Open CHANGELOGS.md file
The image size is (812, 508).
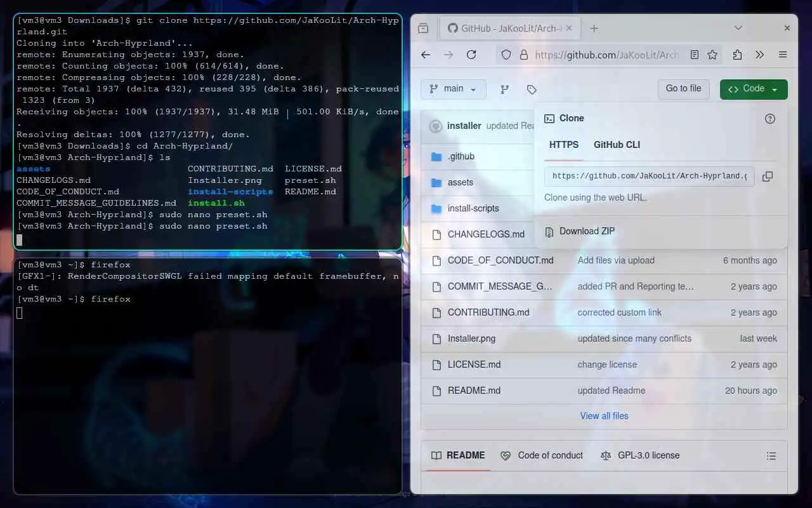pyautogui.click(x=486, y=234)
